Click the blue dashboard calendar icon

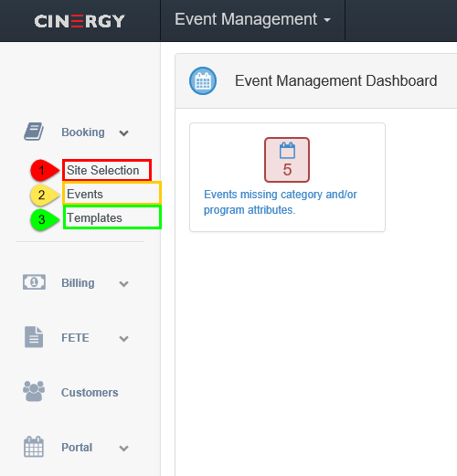point(203,80)
